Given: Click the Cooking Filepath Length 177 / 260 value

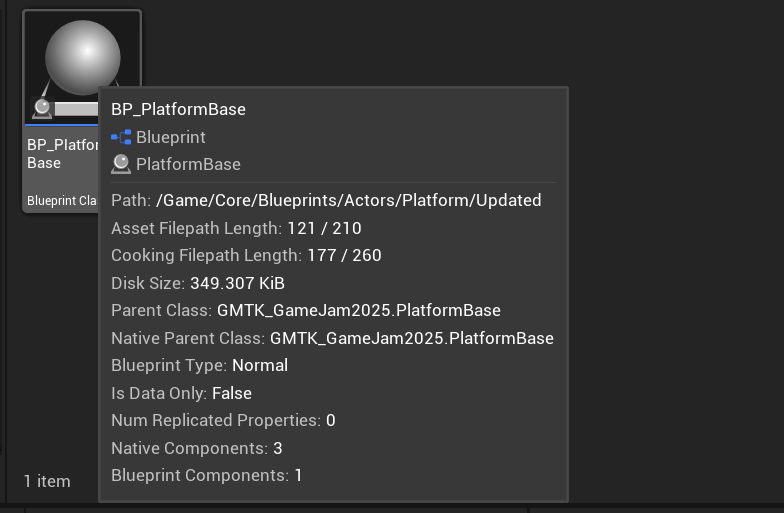Looking at the screenshot, I should (344, 255).
